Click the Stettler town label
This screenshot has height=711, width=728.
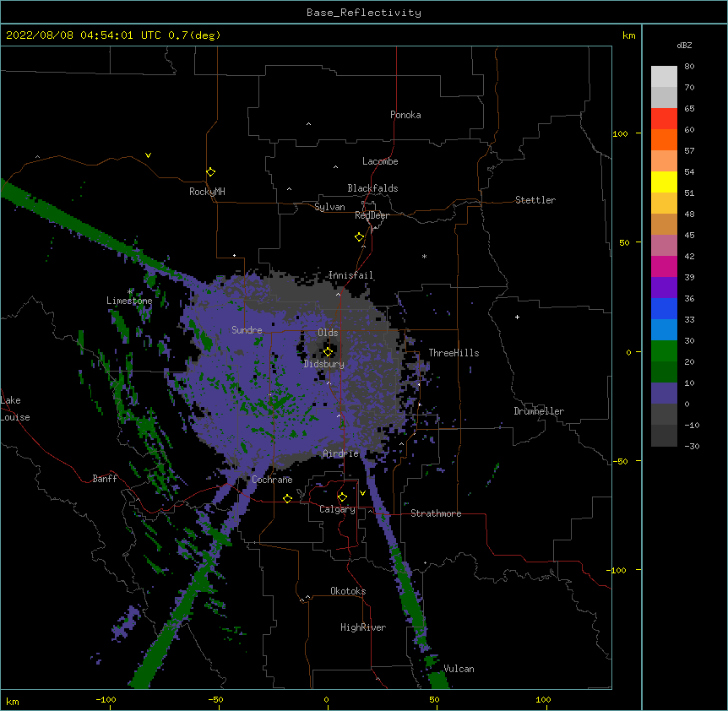pyautogui.click(x=535, y=200)
